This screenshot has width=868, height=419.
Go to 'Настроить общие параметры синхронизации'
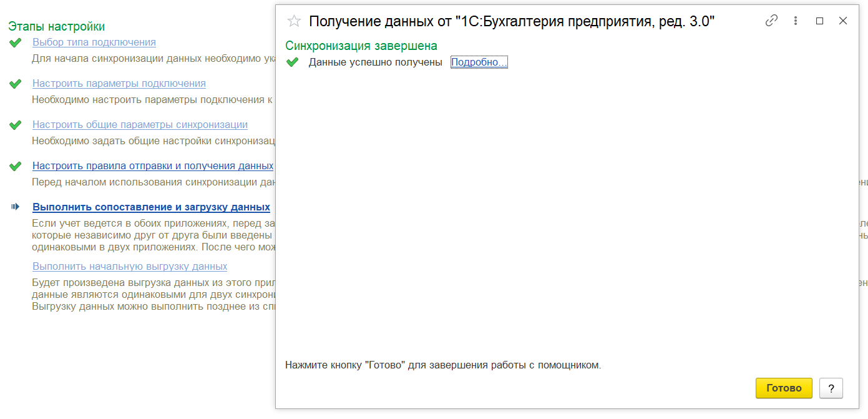pyautogui.click(x=140, y=125)
